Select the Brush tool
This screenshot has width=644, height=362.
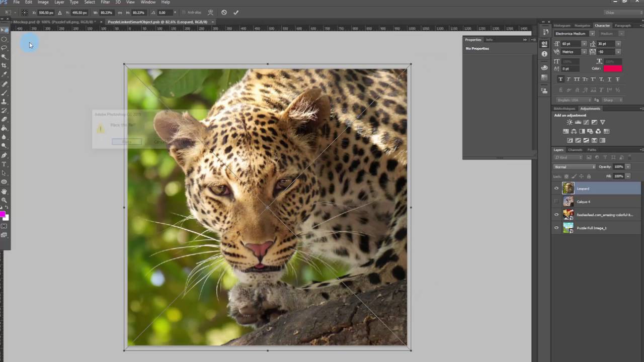tap(4, 93)
